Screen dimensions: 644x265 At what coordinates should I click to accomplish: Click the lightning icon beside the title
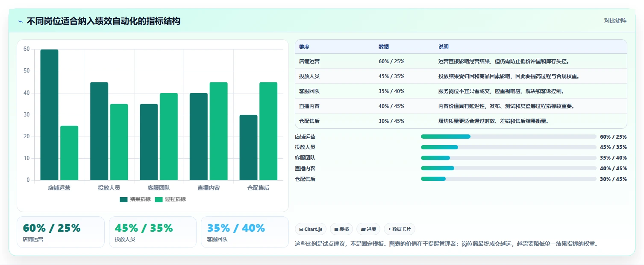pyautogui.click(x=21, y=21)
